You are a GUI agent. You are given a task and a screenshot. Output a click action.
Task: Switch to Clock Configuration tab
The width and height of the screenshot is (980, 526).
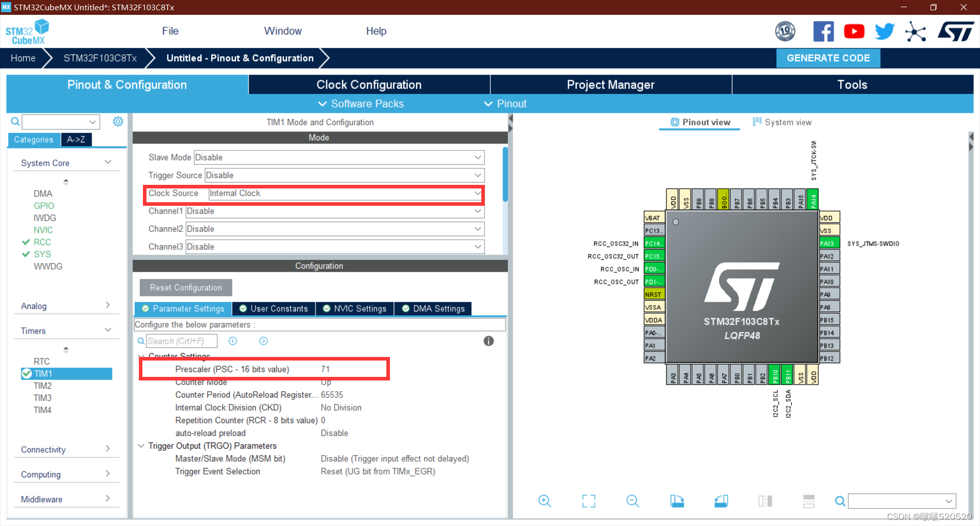[x=369, y=85]
